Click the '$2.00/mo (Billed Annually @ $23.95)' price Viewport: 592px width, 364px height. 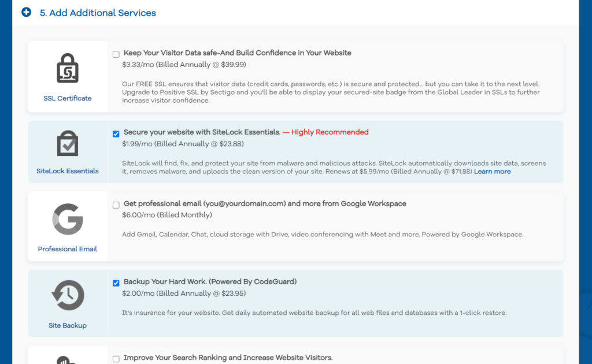pyautogui.click(x=184, y=294)
